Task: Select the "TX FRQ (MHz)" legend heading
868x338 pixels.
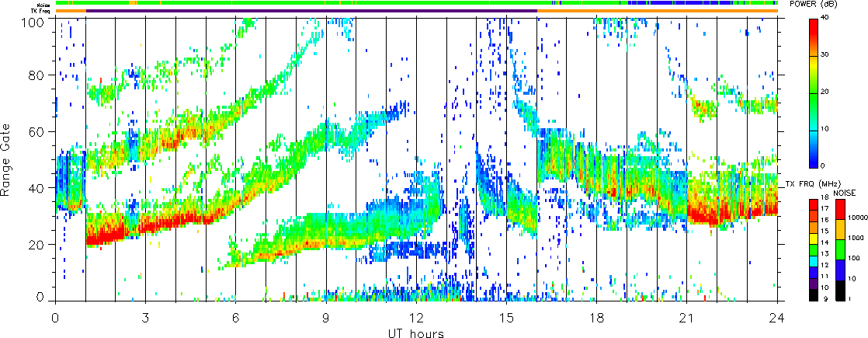Action: (x=813, y=183)
